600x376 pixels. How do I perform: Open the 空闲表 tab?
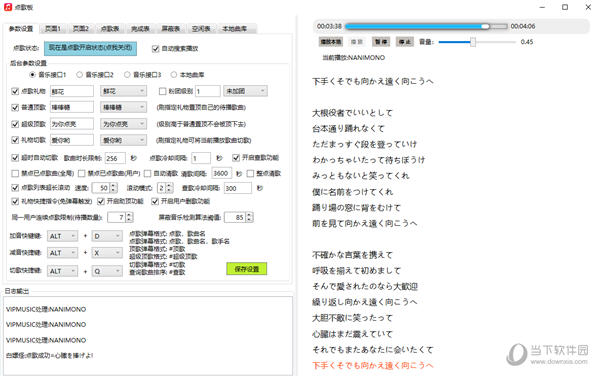pyautogui.click(x=201, y=29)
